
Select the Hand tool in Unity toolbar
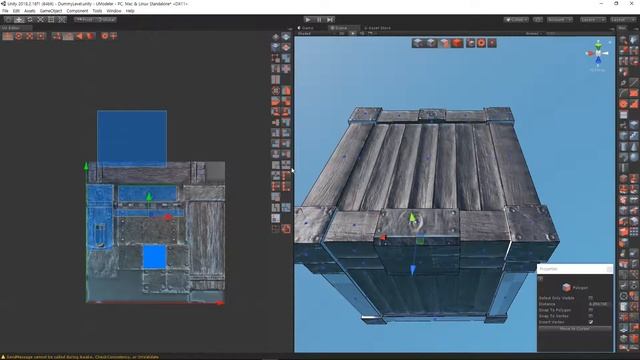(x=8, y=20)
